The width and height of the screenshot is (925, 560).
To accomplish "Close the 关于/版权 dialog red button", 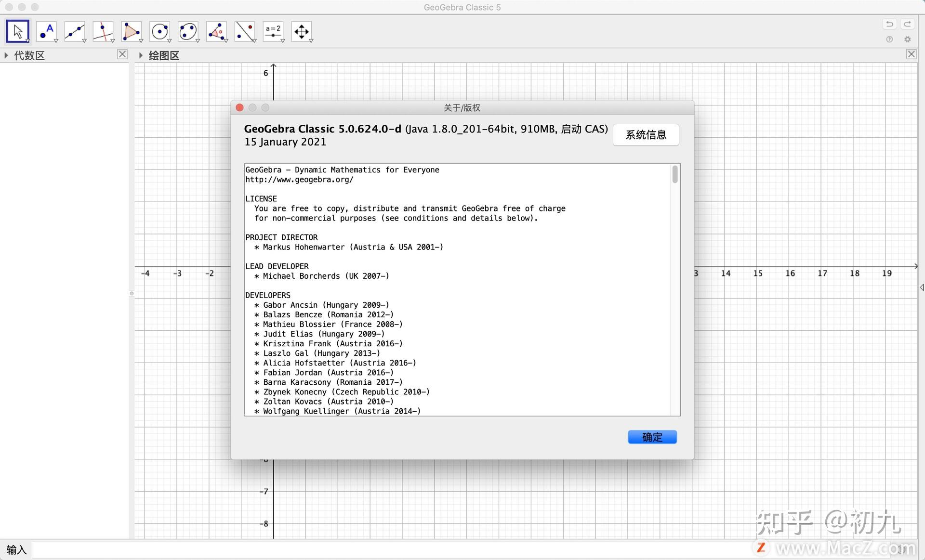I will click(x=239, y=108).
